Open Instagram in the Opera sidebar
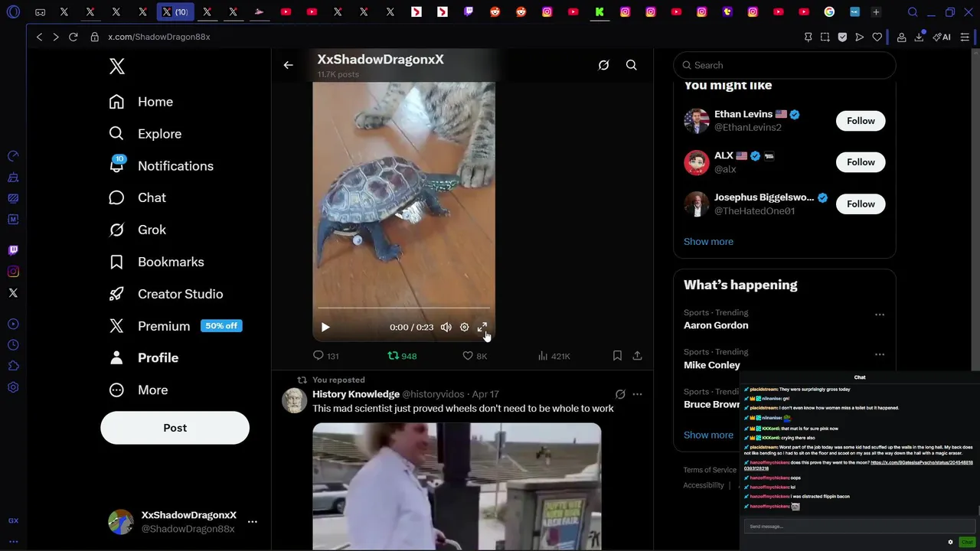This screenshot has height=551, width=980. tap(13, 272)
